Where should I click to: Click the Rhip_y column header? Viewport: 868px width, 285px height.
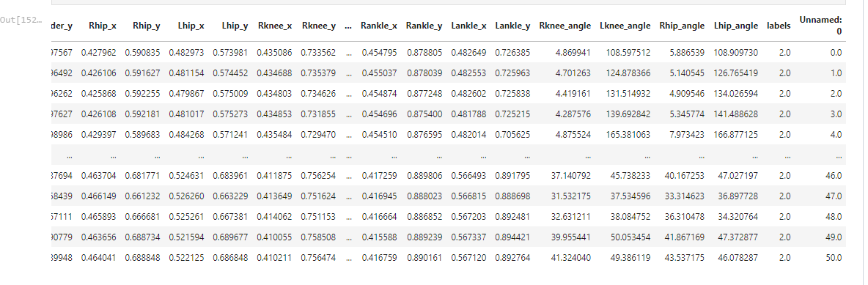tap(147, 26)
